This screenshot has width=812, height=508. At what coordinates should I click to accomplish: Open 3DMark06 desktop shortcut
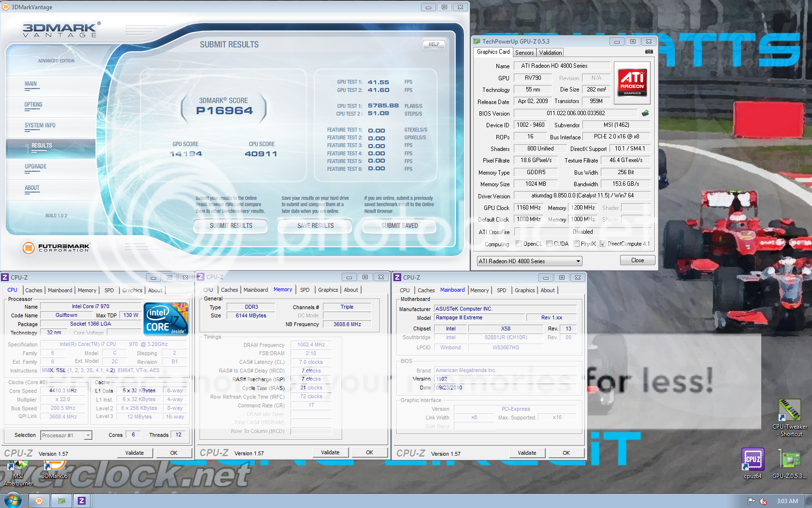click(x=55, y=470)
